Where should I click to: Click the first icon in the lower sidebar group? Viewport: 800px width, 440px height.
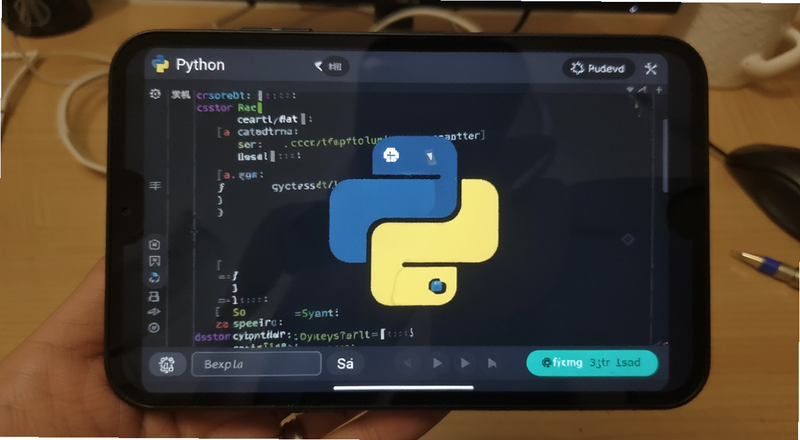tap(155, 245)
